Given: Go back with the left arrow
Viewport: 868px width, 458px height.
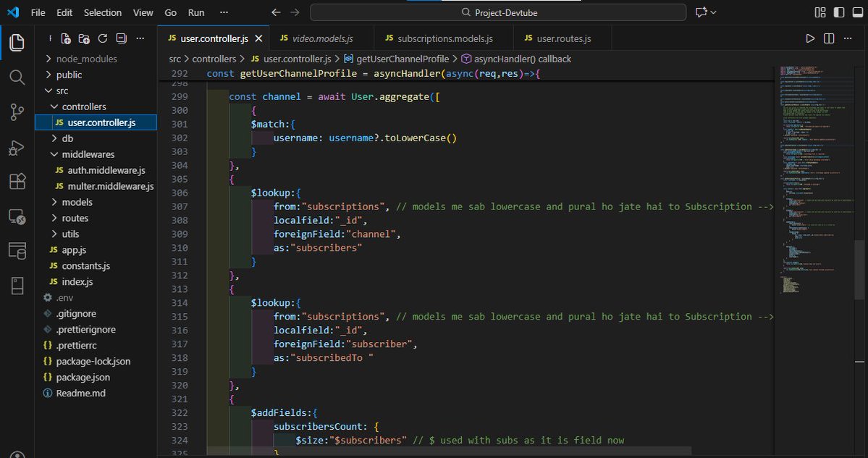Looking at the screenshot, I should [276, 12].
